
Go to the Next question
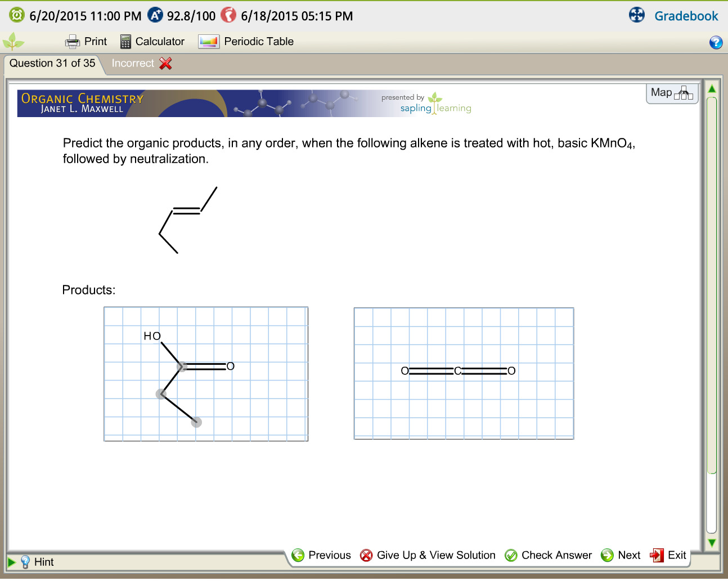[621, 555]
